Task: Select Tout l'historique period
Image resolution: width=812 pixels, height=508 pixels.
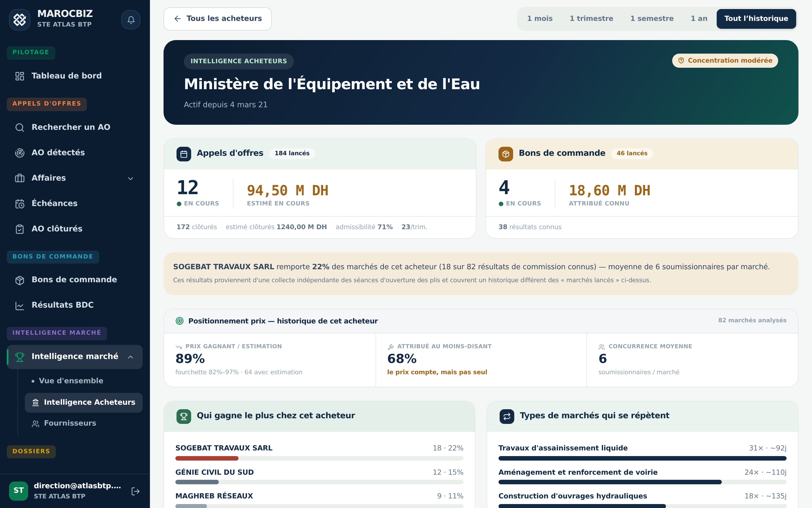Action: 756,19
